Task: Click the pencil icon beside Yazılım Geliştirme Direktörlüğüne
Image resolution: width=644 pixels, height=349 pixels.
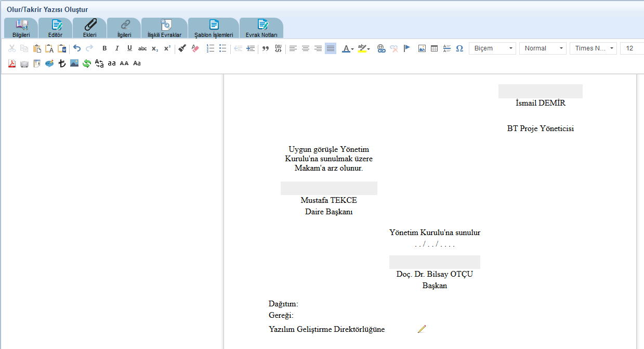Action: (x=422, y=329)
